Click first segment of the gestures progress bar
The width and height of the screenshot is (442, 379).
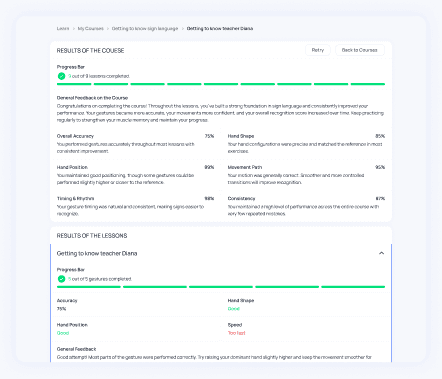[89, 287]
